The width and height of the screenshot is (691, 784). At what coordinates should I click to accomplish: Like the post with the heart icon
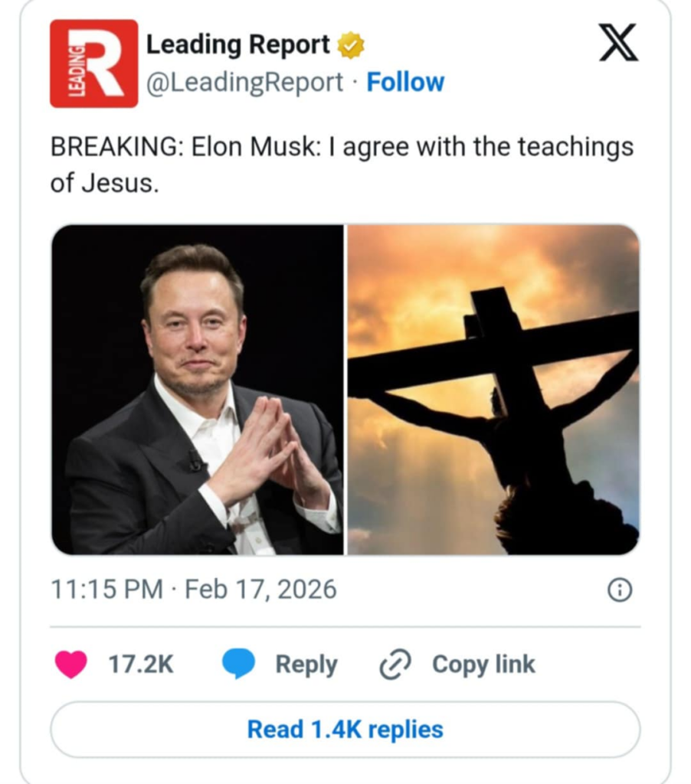(x=71, y=664)
